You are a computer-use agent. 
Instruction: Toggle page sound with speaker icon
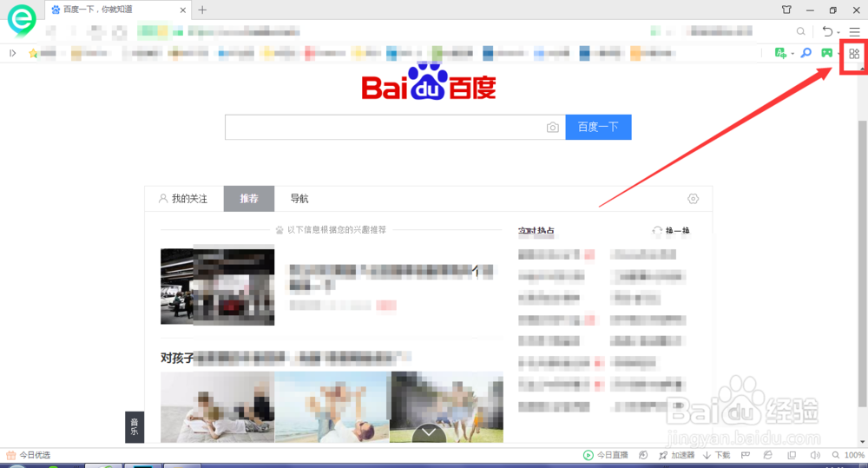[815, 455]
